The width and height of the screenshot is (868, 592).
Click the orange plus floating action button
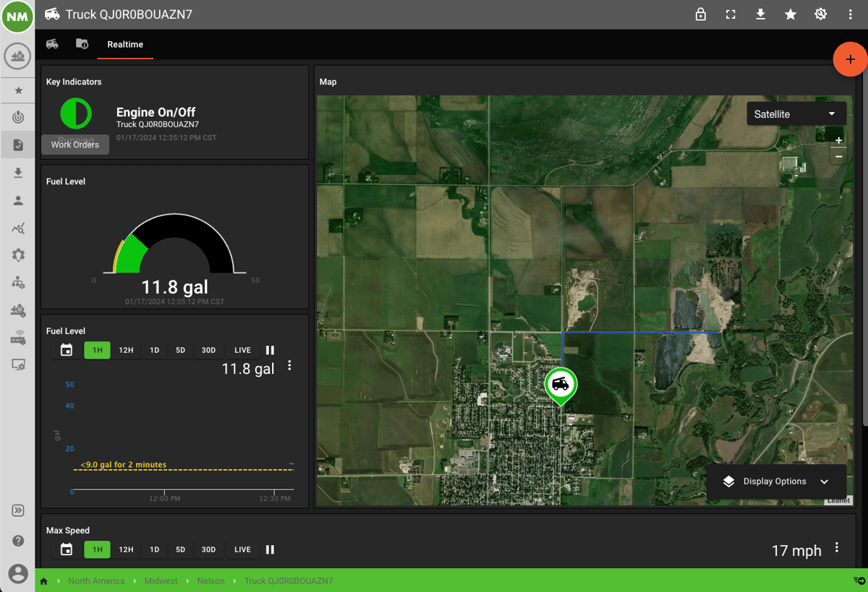[851, 59]
